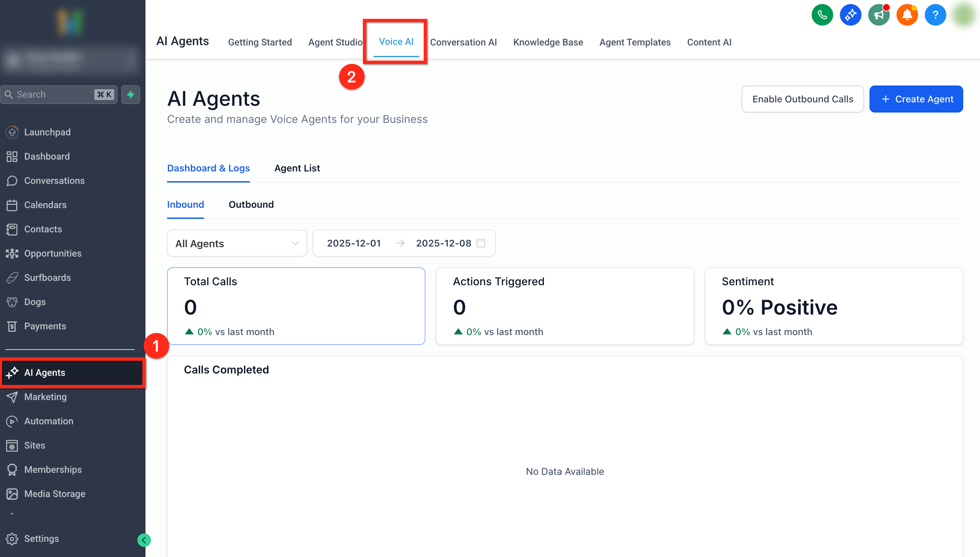Click the blue help question mark icon

[935, 15]
